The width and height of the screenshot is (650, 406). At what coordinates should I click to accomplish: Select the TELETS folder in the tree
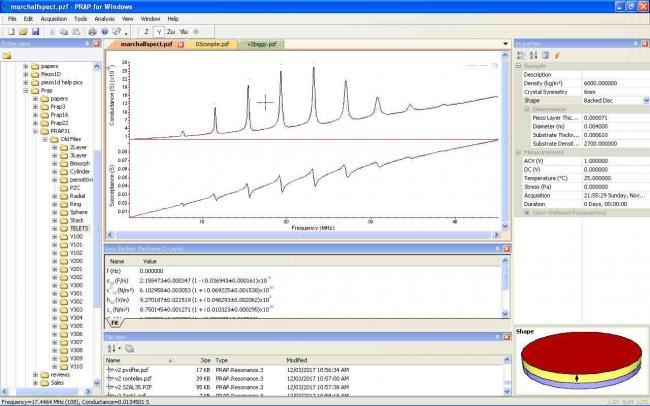tap(78, 228)
